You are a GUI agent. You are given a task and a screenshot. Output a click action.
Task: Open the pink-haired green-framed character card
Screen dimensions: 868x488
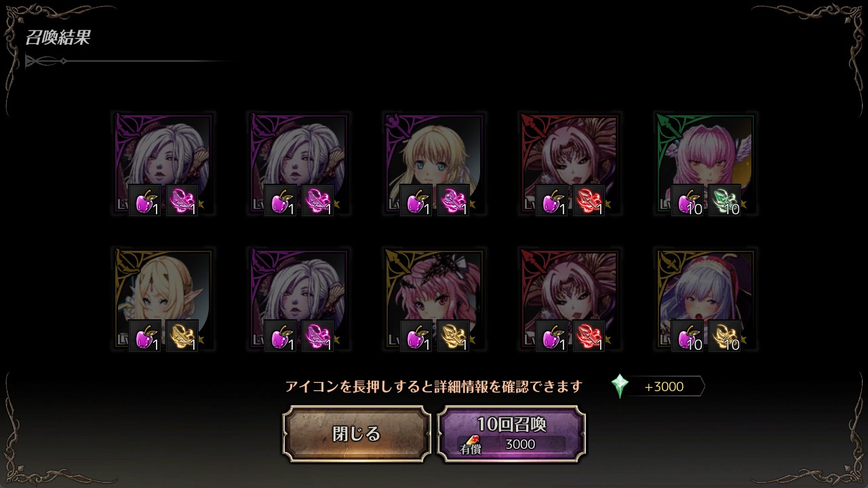(x=705, y=164)
